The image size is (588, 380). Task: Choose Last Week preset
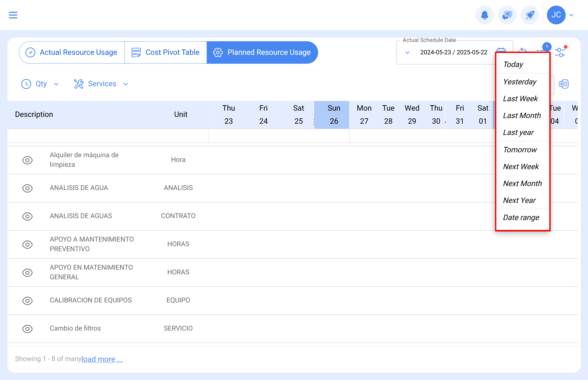tap(523, 98)
